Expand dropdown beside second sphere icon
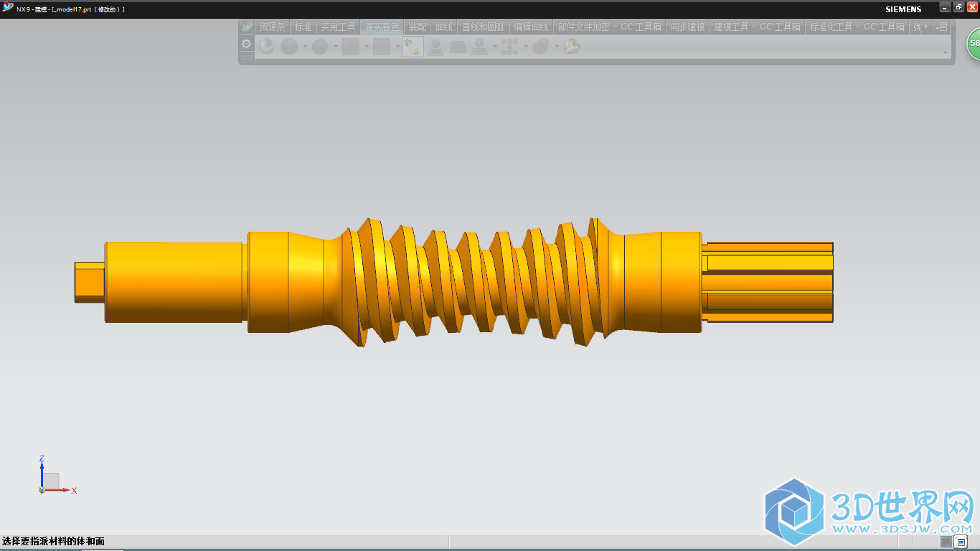Screen dimensions: 980x551 (x=305, y=47)
